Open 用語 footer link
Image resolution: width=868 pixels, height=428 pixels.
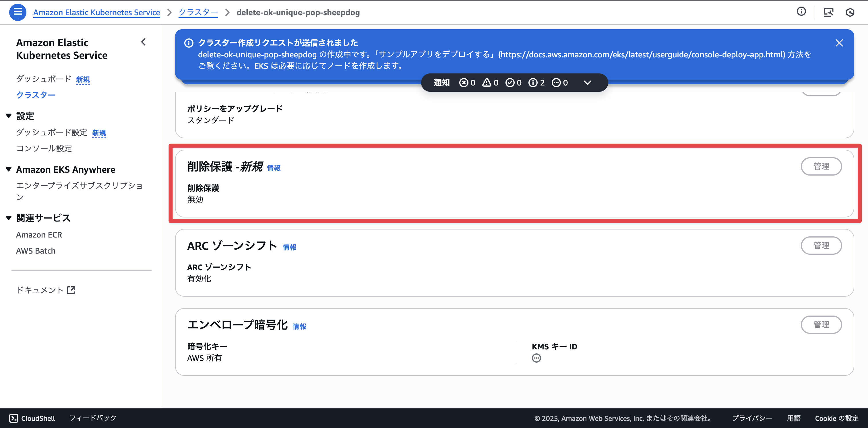point(794,418)
